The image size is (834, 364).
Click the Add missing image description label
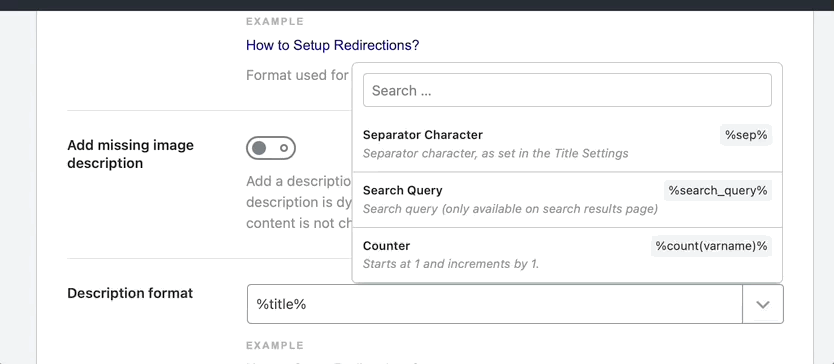(130, 154)
